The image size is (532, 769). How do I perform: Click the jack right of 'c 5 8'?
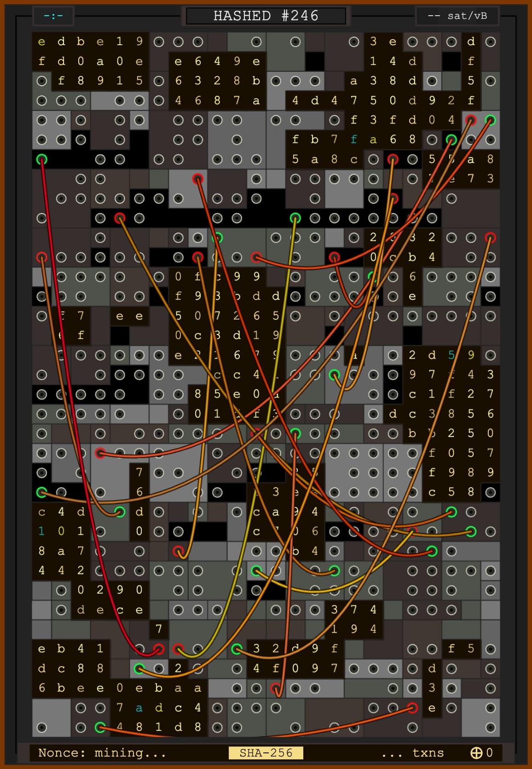click(x=491, y=492)
